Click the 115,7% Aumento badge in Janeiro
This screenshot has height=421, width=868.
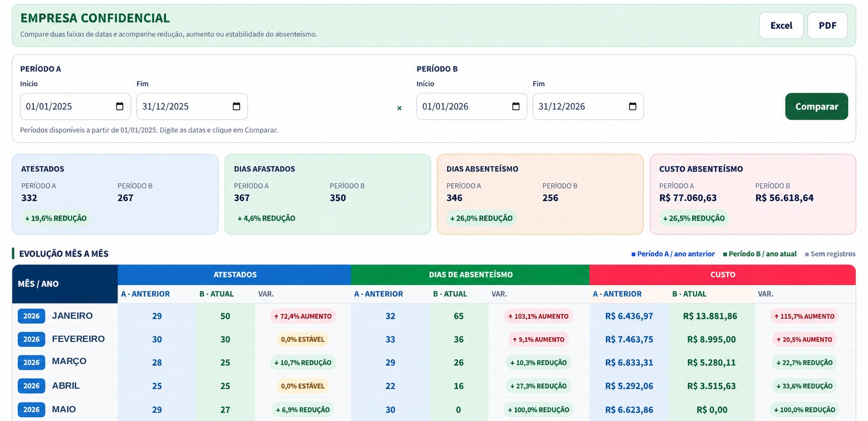coord(804,316)
